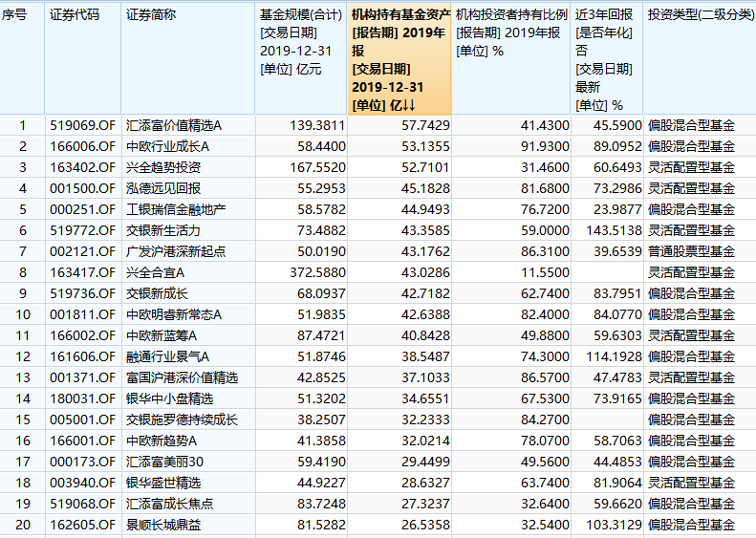The height and width of the screenshot is (538, 756).
Task: Click holding ratio value 91.9300
Action: (545, 146)
